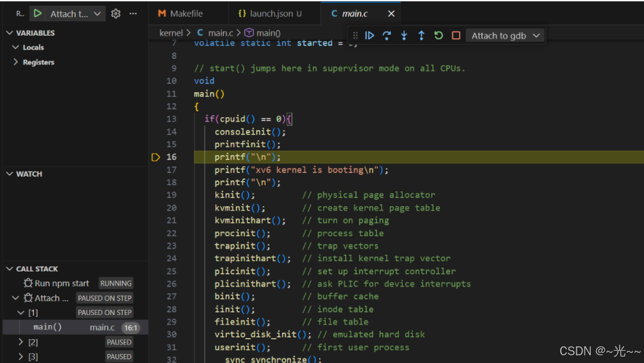Click Step Into in the debug toolbar
This screenshot has height=363, width=644.
[404, 35]
